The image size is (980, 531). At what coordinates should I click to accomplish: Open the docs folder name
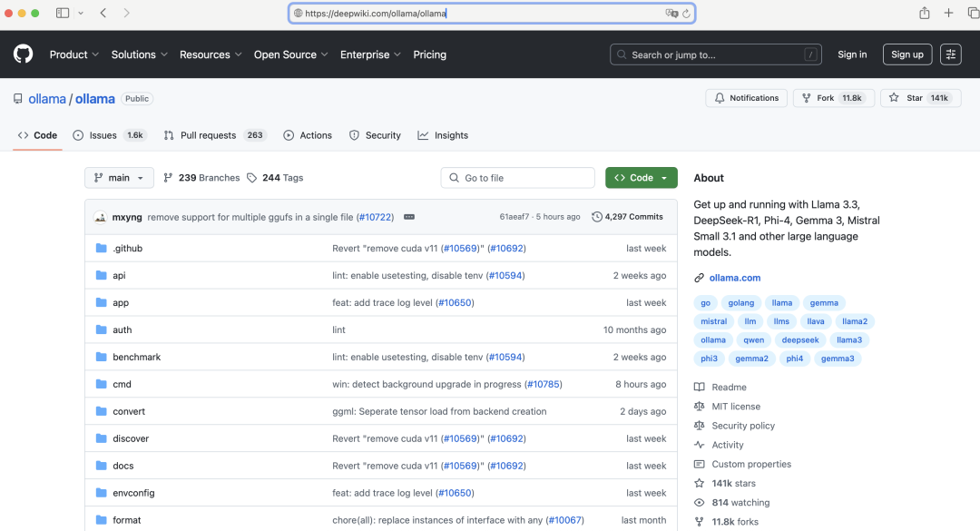123,466
